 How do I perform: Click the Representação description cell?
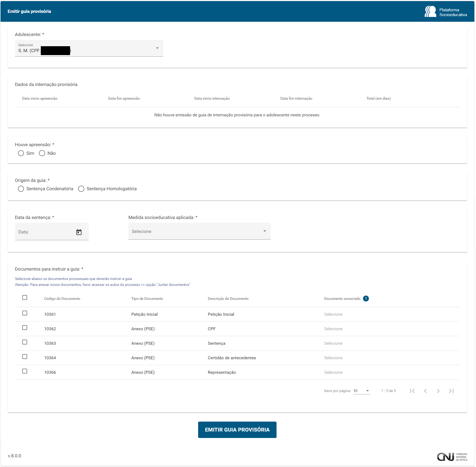coord(222,372)
